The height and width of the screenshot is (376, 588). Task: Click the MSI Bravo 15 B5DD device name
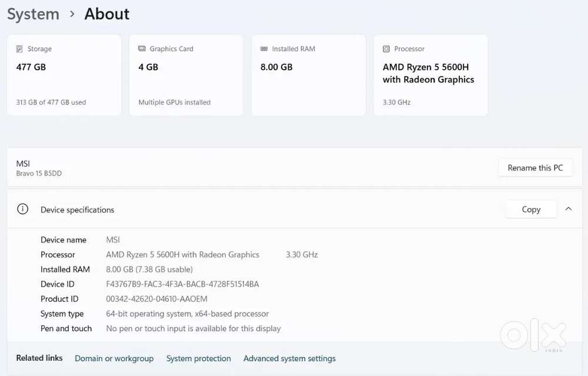coord(39,168)
